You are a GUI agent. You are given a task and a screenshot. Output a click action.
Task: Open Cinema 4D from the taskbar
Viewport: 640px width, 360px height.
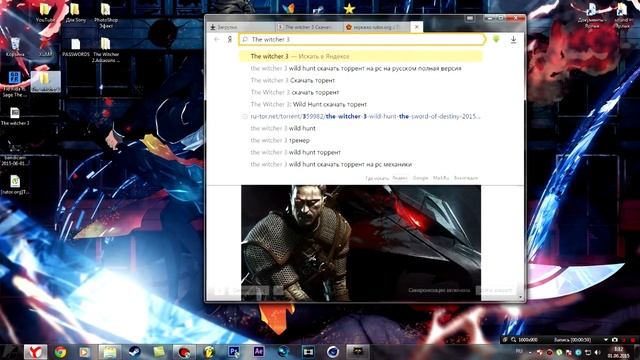333,352
